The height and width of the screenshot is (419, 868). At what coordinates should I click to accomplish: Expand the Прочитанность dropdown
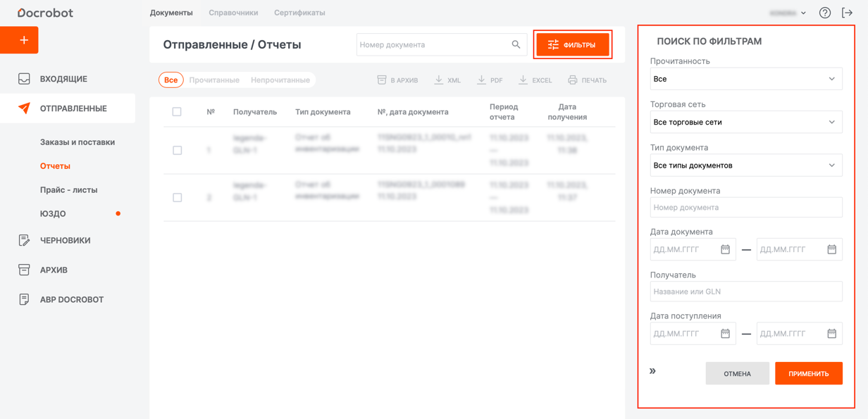pos(745,79)
